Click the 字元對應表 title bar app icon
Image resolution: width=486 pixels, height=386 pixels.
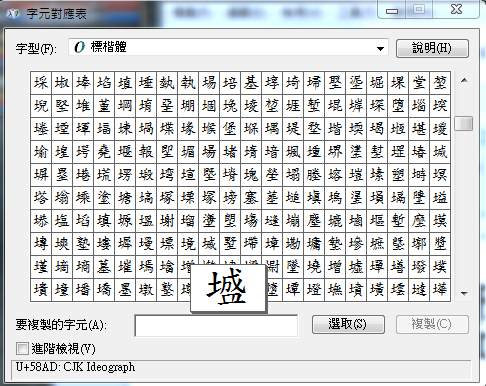pyautogui.click(x=13, y=14)
